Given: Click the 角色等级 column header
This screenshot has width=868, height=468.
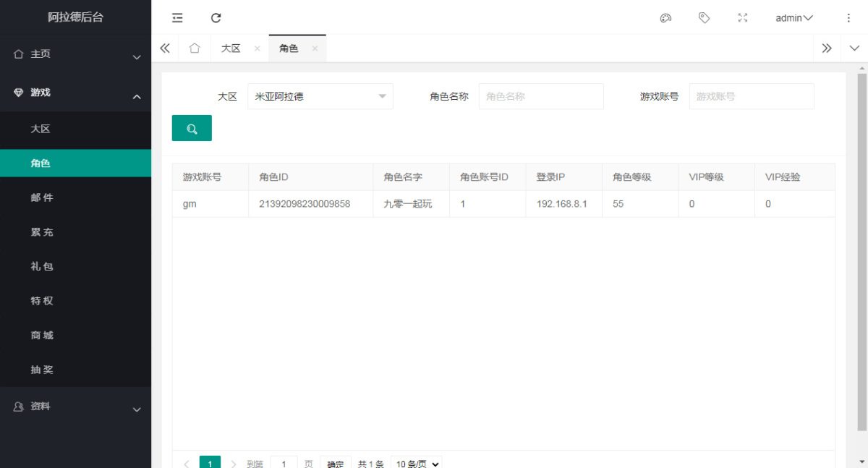Looking at the screenshot, I should pyautogui.click(x=641, y=177).
